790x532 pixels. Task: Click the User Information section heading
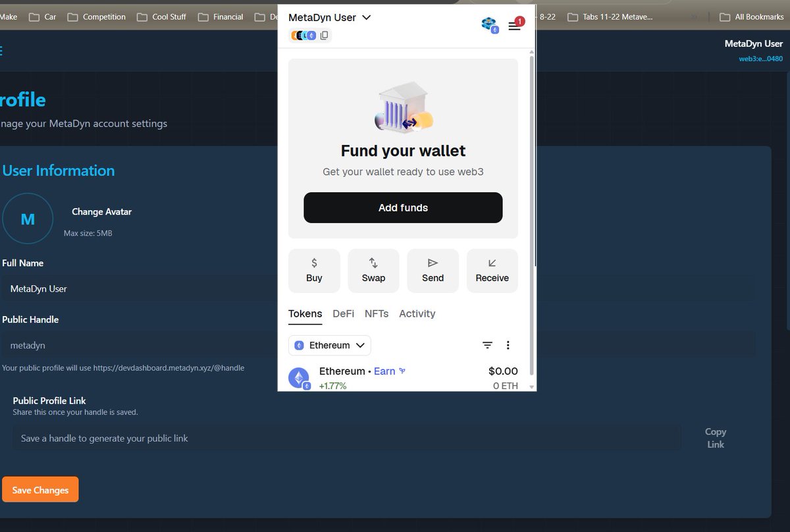click(x=59, y=171)
